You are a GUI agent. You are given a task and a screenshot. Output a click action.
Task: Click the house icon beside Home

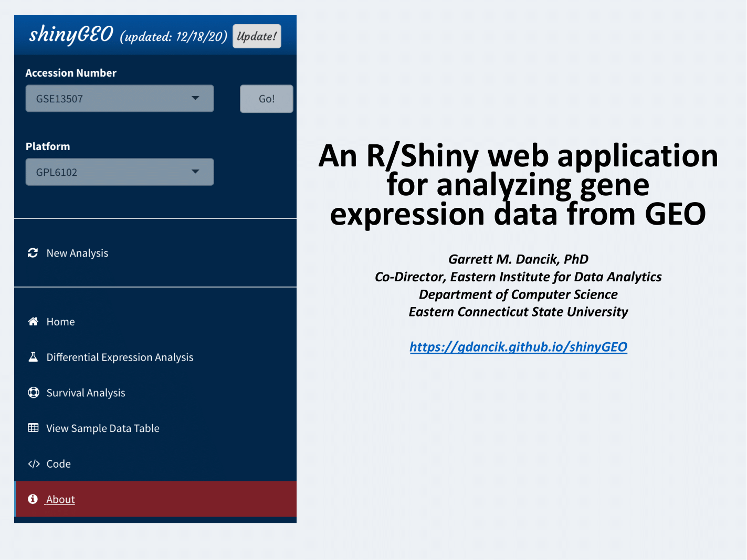(x=33, y=322)
